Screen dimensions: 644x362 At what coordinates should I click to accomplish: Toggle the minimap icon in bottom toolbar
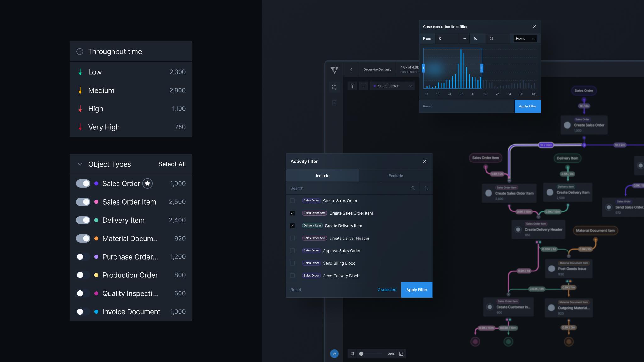(x=352, y=354)
